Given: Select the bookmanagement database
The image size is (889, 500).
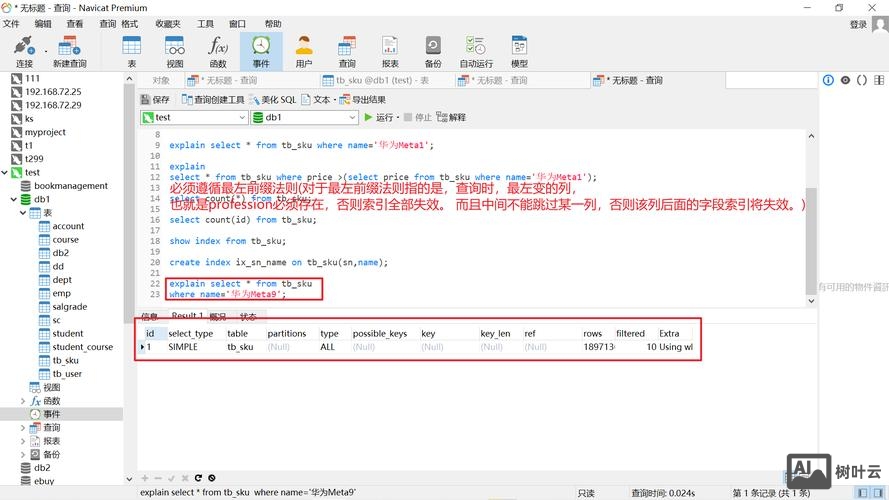Looking at the screenshot, I should [x=70, y=186].
